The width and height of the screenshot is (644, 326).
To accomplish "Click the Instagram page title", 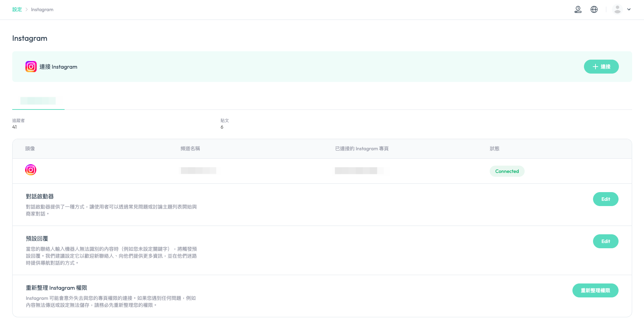I will 30,38.
